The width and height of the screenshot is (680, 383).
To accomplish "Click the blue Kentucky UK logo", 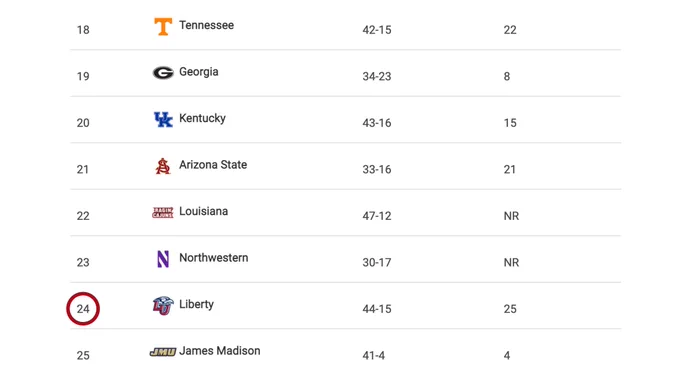I will click(x=163, y=119).
